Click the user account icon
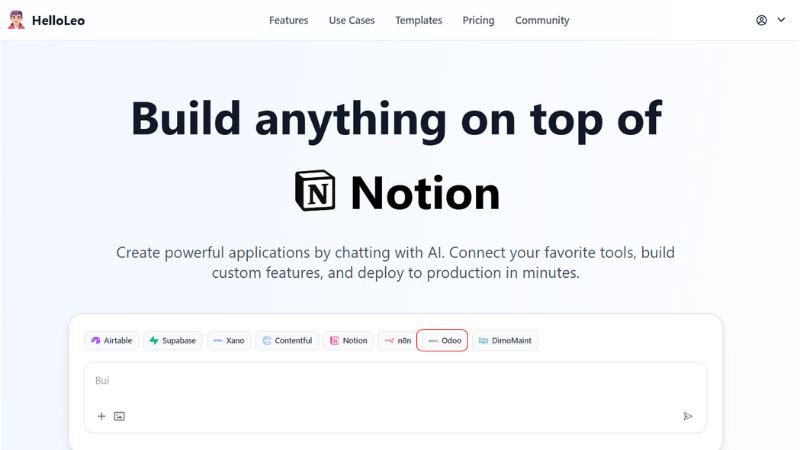The height and width of the screenshot is (450, 800). coord(761,20)
